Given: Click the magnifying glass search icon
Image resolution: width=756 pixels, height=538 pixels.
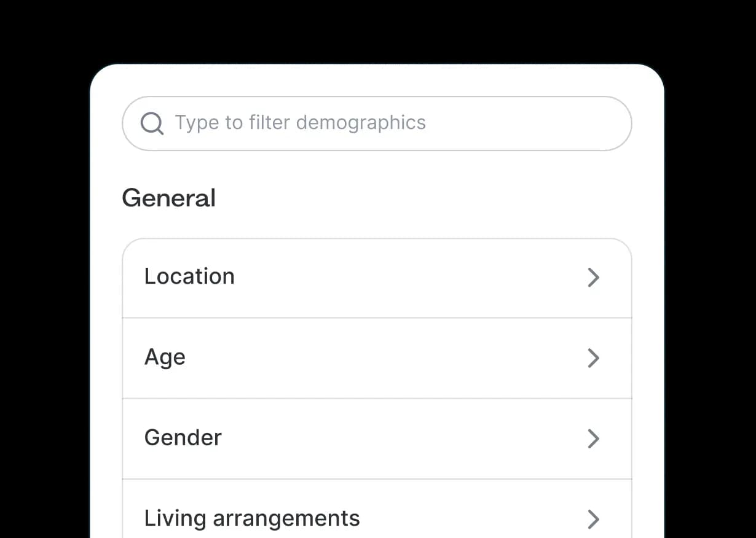Looking at the screenshot, I should coord(152,123).
